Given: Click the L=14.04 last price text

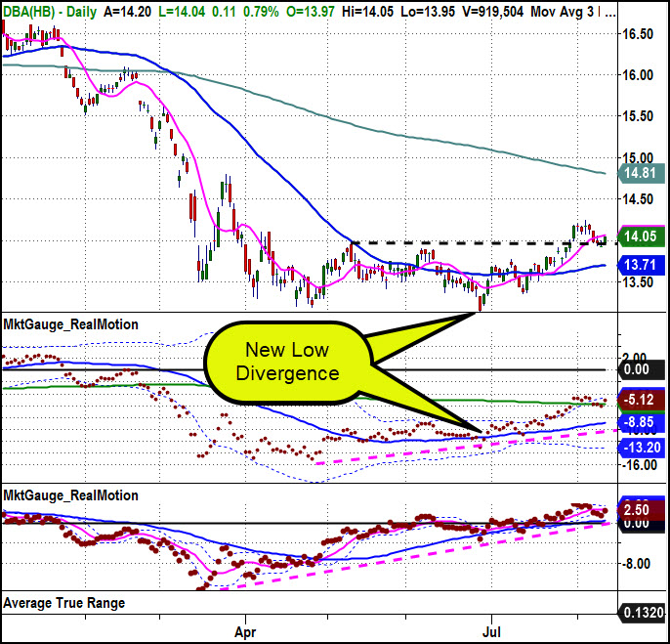Looking at the screenshot, I should (x=182, y=12).
